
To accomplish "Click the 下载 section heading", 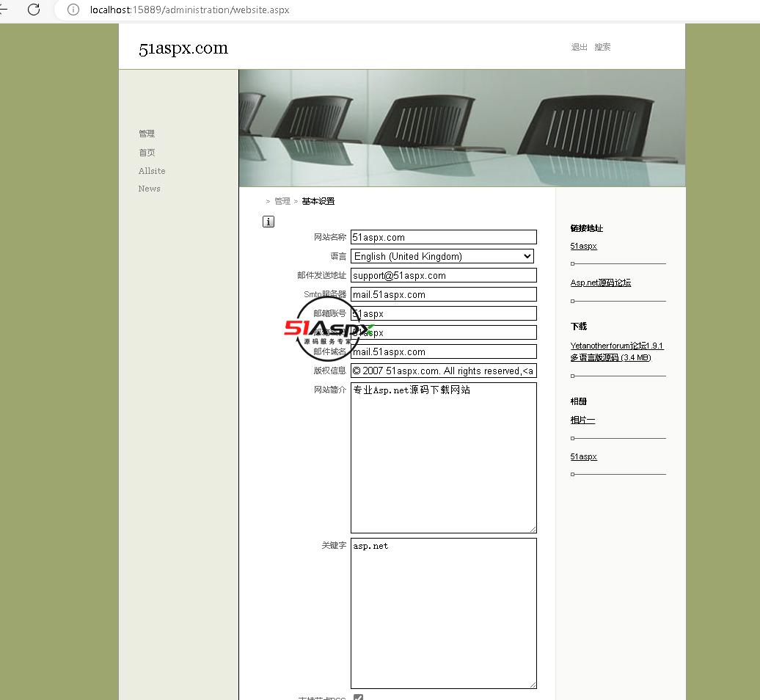I will pos(578,327).
